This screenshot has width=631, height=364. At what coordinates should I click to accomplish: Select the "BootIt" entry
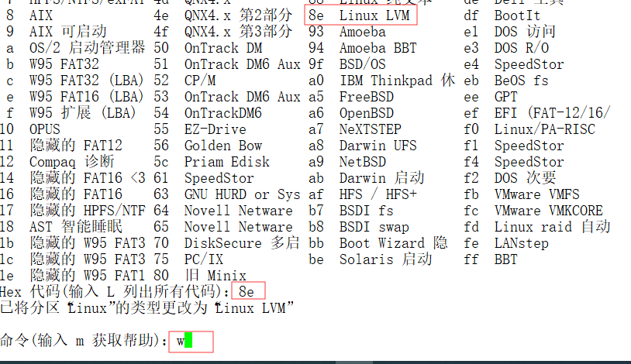(x=517, y=15)
